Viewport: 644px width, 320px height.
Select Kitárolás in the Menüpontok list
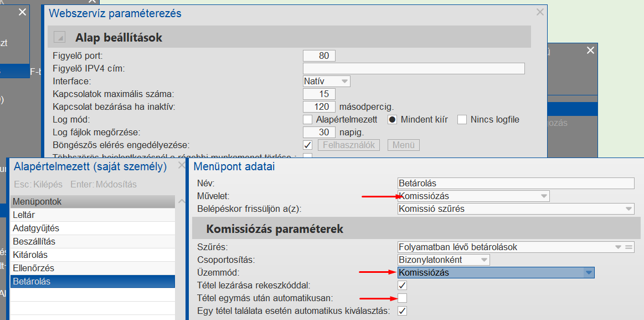pos(92,255)
